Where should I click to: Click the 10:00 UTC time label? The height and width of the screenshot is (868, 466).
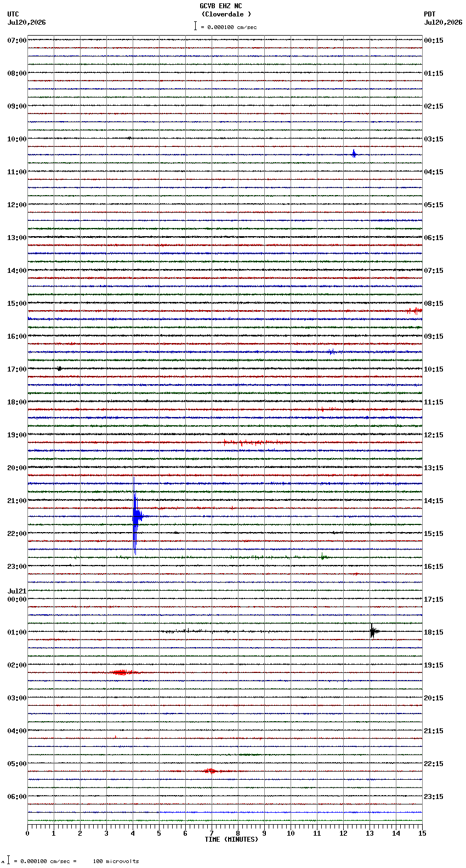(x=17, y=139)
